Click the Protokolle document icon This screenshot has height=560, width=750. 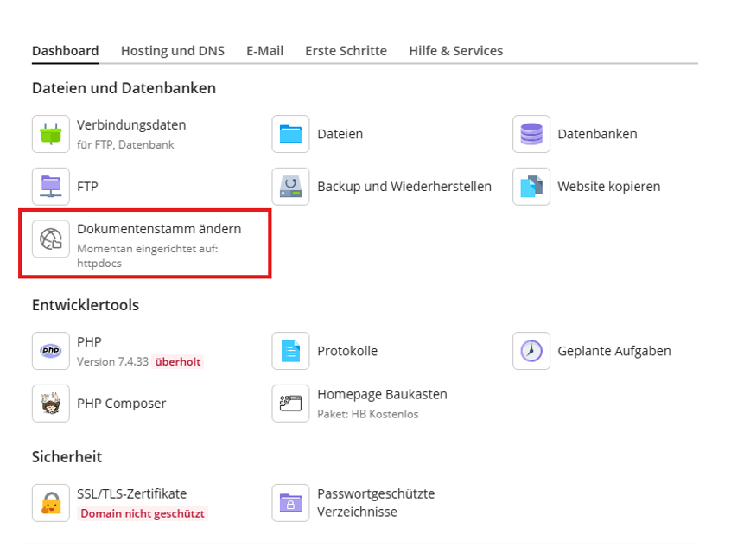tap(291, 351)
